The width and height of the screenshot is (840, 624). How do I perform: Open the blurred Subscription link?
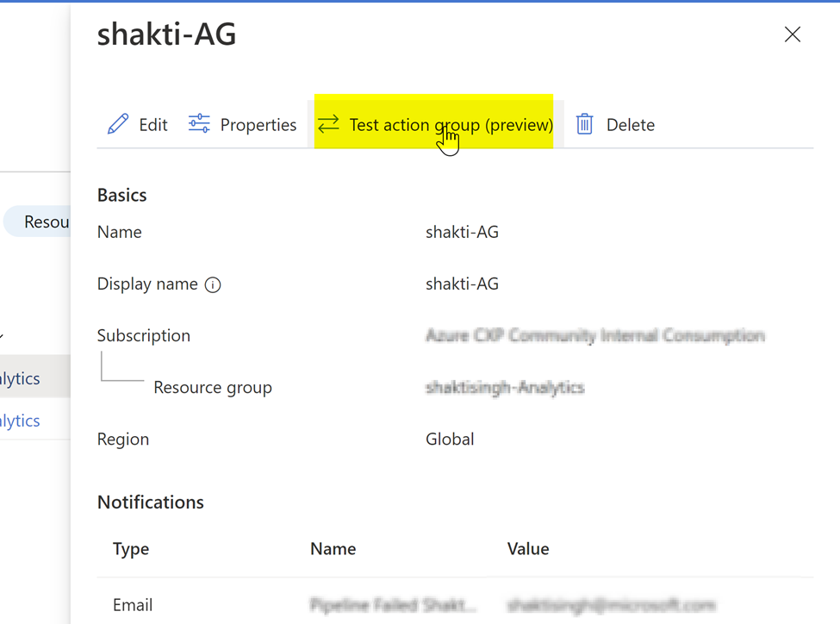pos(594,335)
